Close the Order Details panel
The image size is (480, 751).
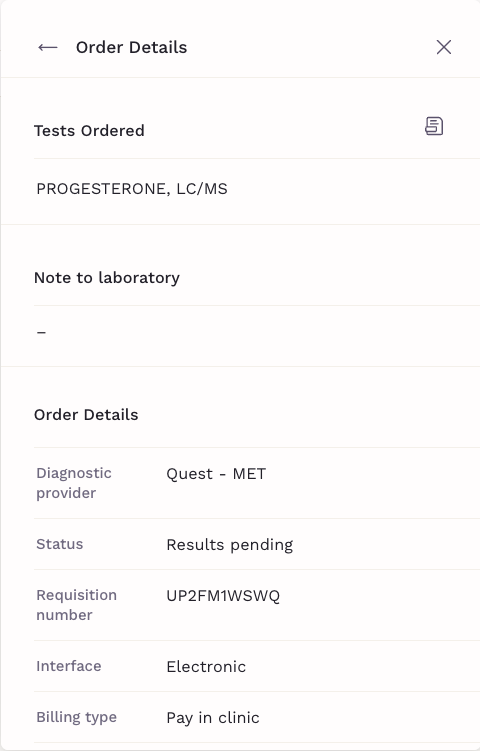point(444,47)
